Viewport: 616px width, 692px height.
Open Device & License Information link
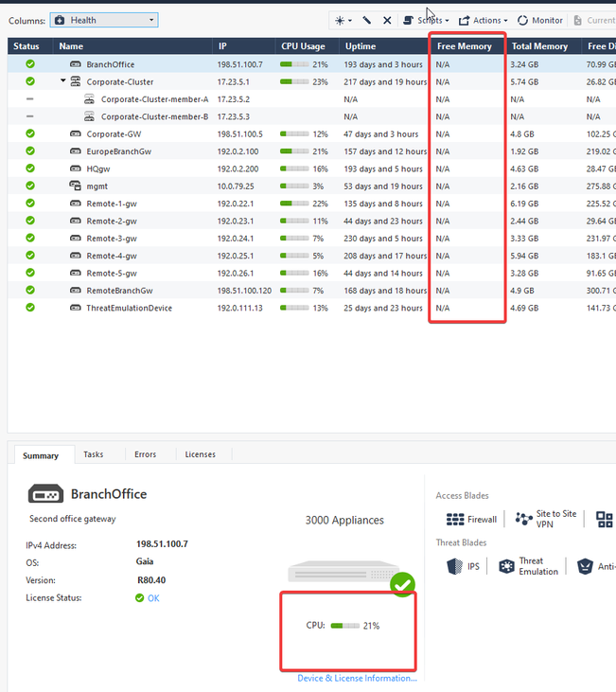(357, 678)
